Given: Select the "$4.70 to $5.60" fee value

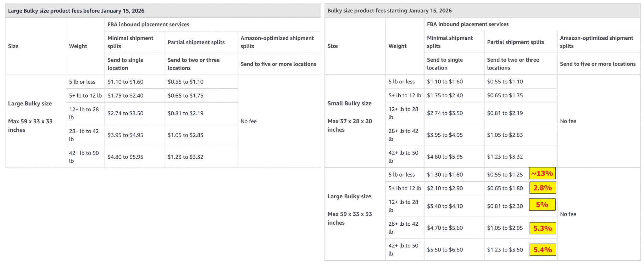Looking at the screenshot, I should 445,228.
